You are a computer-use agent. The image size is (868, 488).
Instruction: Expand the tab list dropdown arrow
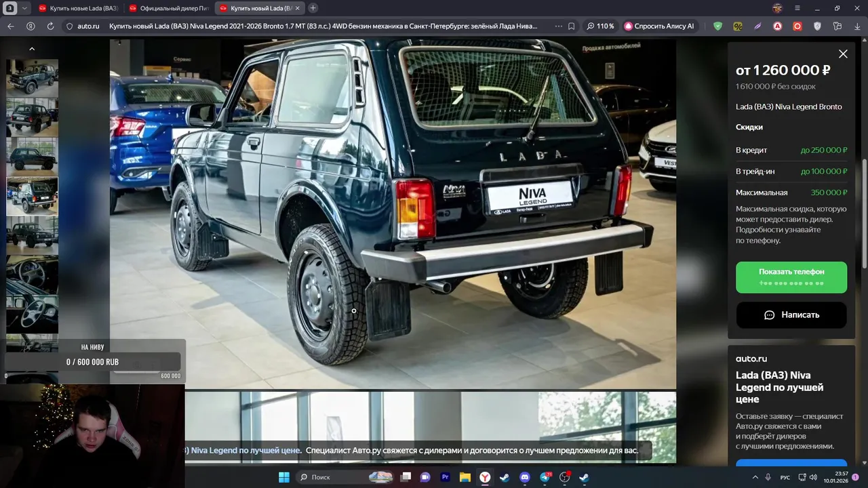pyautogui.click(x=25, y=8)
